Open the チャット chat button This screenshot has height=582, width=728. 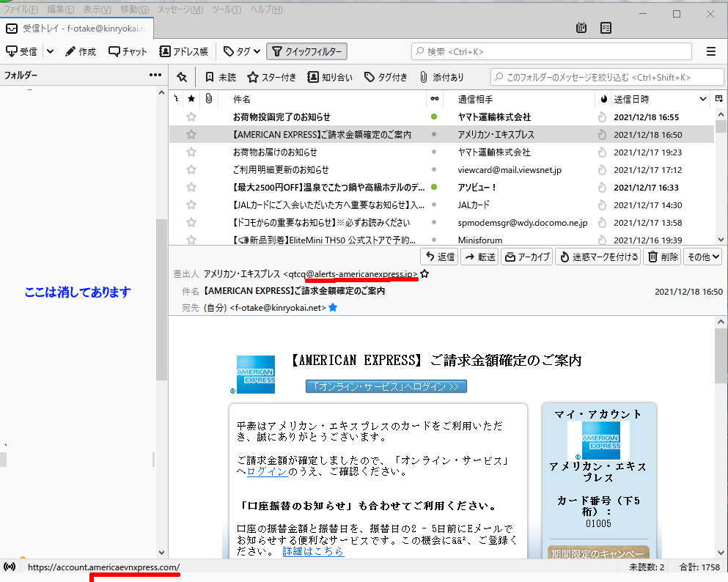pyautogui.click(x=128, y=51)
